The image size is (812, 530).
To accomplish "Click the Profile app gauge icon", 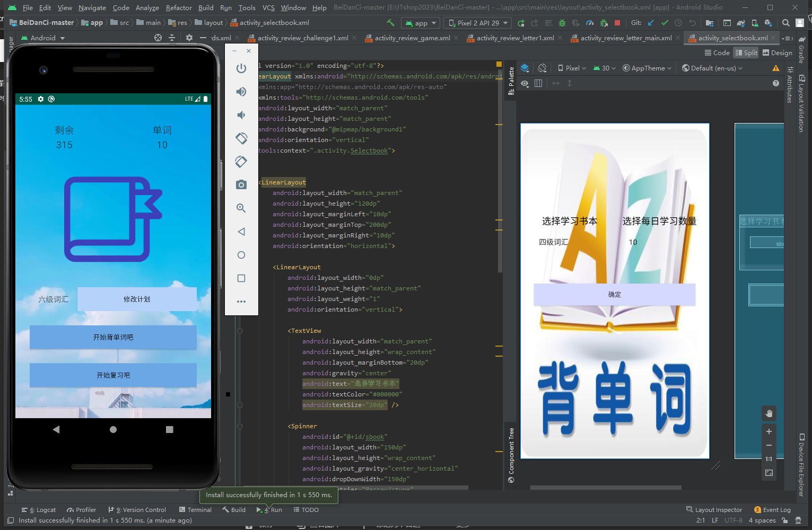I will pyautogui.click(x=590, y=23).
